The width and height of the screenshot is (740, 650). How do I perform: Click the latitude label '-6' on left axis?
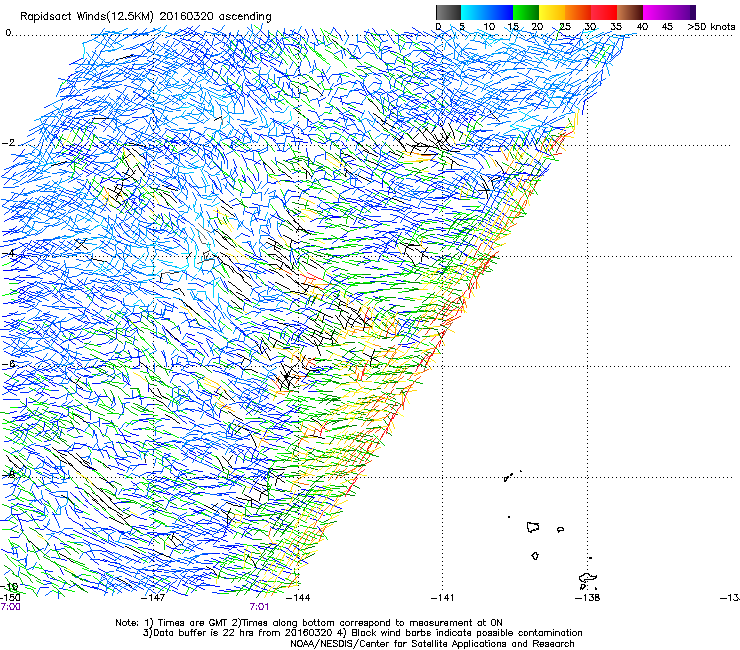coord(9,364)
